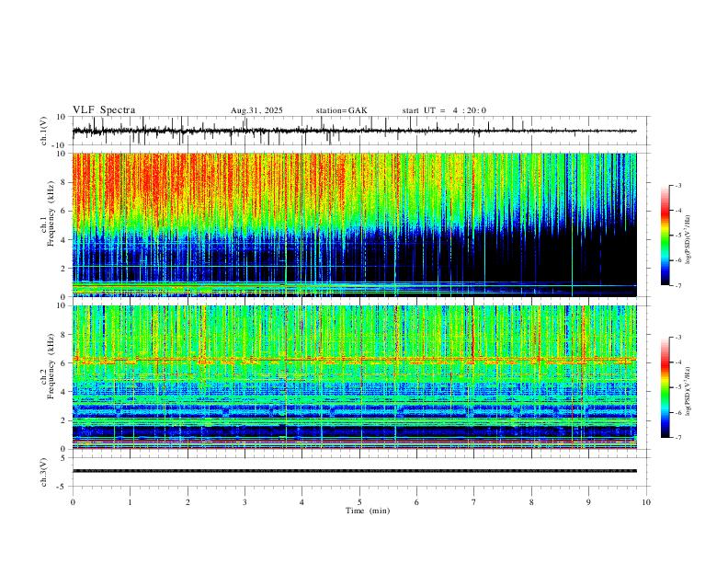The height and width of the screenshot is (563, 728).
Task: Click the time axis tick label "9"
Action: coord(588,502)
